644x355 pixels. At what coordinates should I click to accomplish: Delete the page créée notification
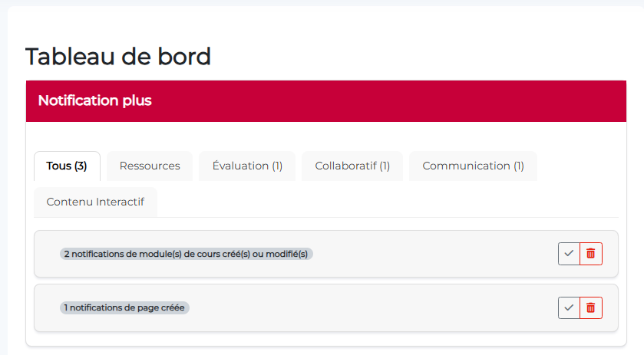(x=590, y=307)
